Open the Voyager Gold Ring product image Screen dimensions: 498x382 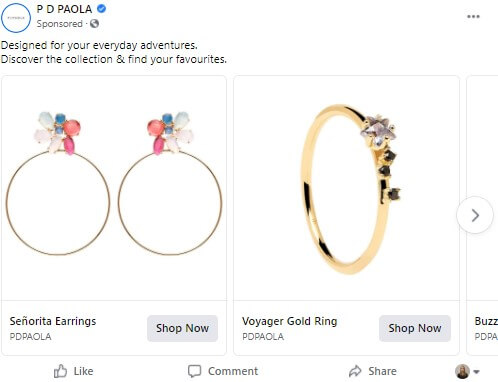[347, 188]
